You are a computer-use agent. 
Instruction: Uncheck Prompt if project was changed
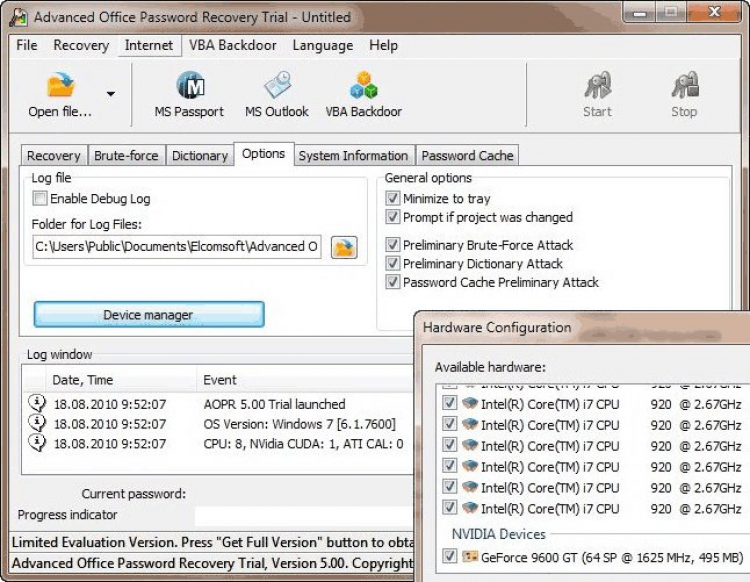392,217
